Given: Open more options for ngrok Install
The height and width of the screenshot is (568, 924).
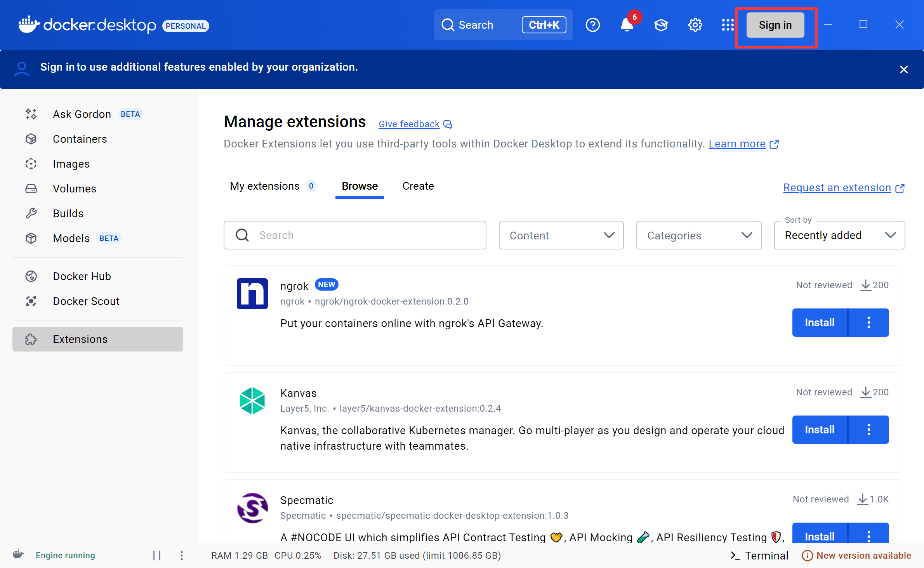Looking at the screenshot, I should point(869,322).
